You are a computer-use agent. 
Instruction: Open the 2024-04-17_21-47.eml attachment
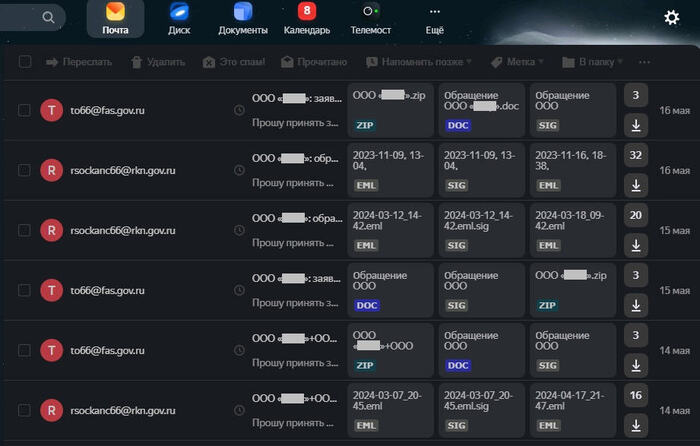click(x=573, y=410)
